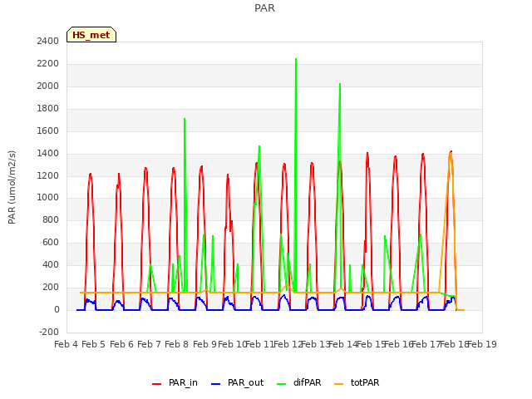Select the HS_met annotation label
The image size is (532, 399).
pyautogui.click(x=91, y=35)
